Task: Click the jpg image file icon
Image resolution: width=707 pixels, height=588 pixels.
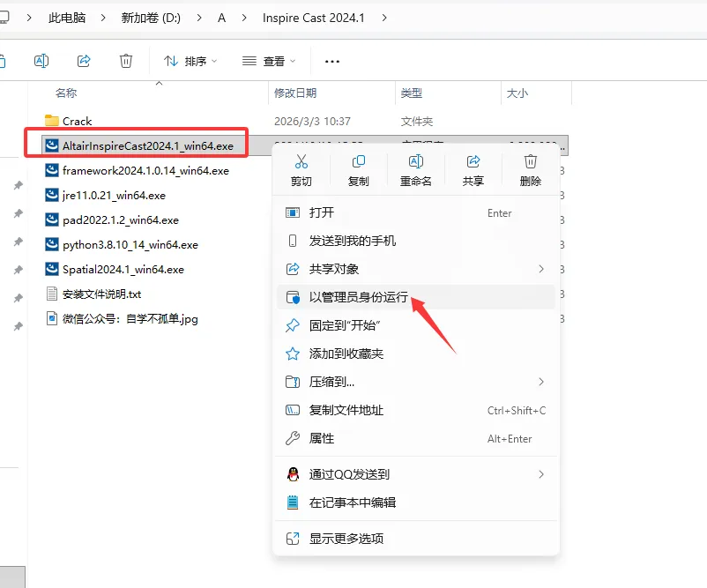Action: 52,318
